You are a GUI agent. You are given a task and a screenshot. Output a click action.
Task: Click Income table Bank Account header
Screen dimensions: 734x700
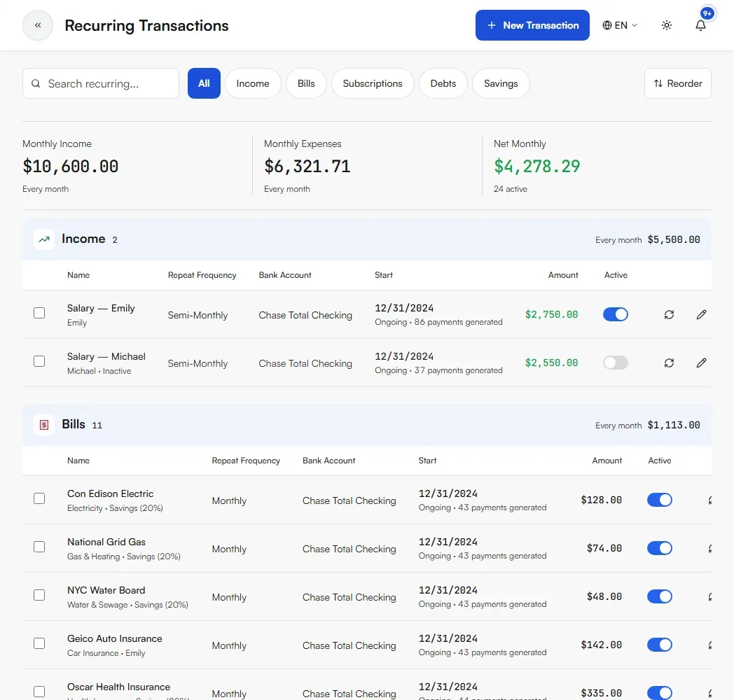coord(285,275)
